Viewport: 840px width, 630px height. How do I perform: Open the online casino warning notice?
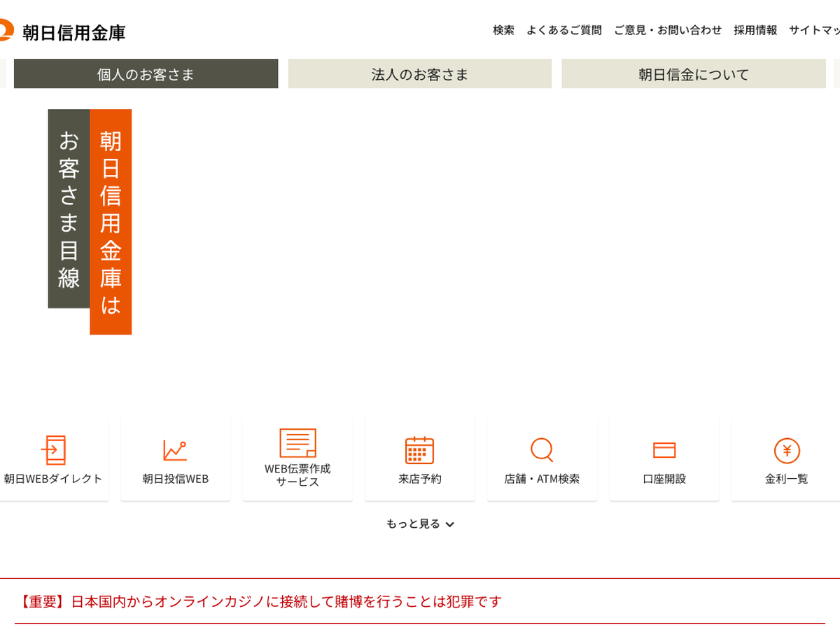tap(259, 601)
